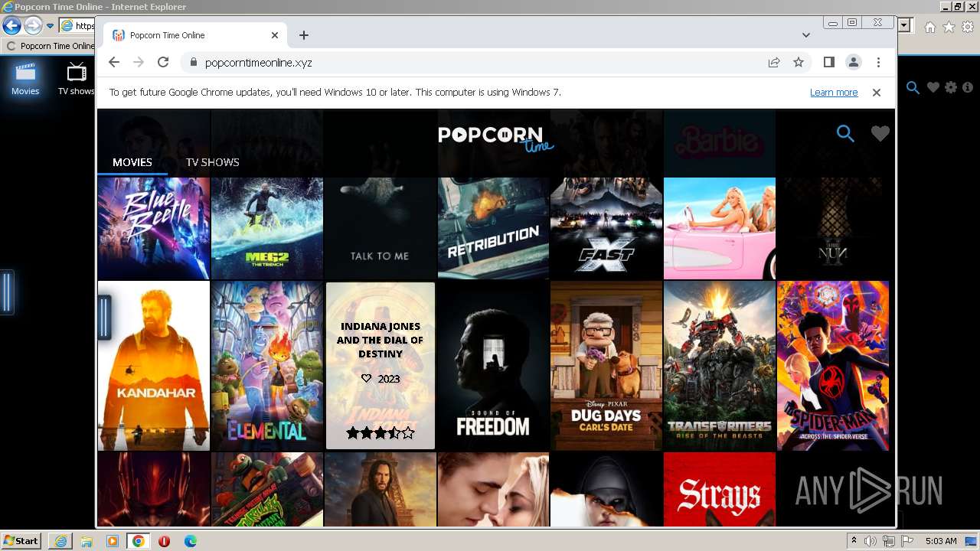Click the heart icon in Internet Explorer page
This screenshot has height=551, width=980.
tap(933, 88)
